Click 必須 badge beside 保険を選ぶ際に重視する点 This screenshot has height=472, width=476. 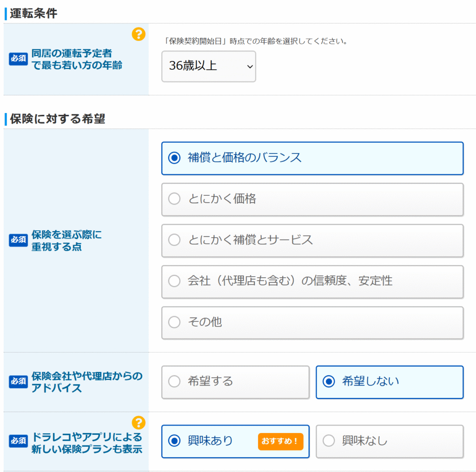(x=19, y=240)
